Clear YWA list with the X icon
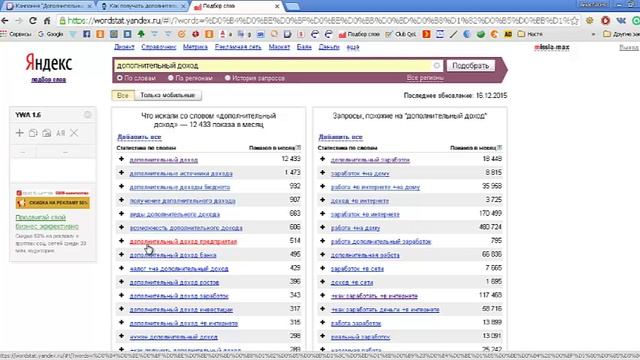The image size is (640, 360). pyautogui.click(x=74, y=133)
